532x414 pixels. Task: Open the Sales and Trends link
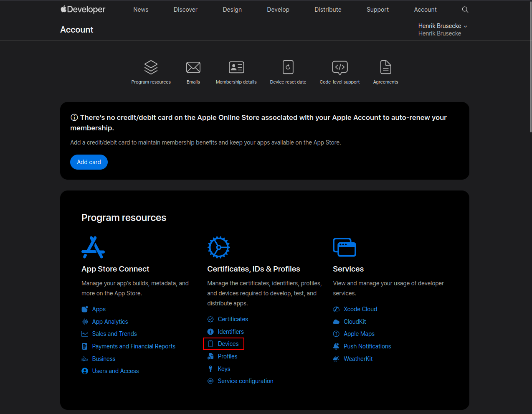pos(114,334)
